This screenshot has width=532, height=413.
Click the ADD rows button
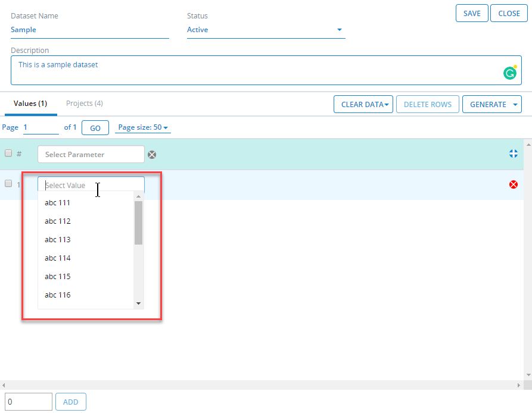(x=71, y=402)
